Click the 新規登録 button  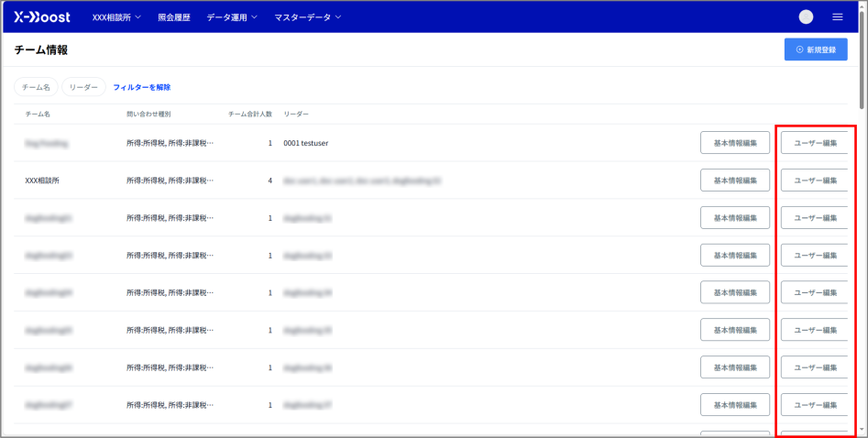(816, 49)
